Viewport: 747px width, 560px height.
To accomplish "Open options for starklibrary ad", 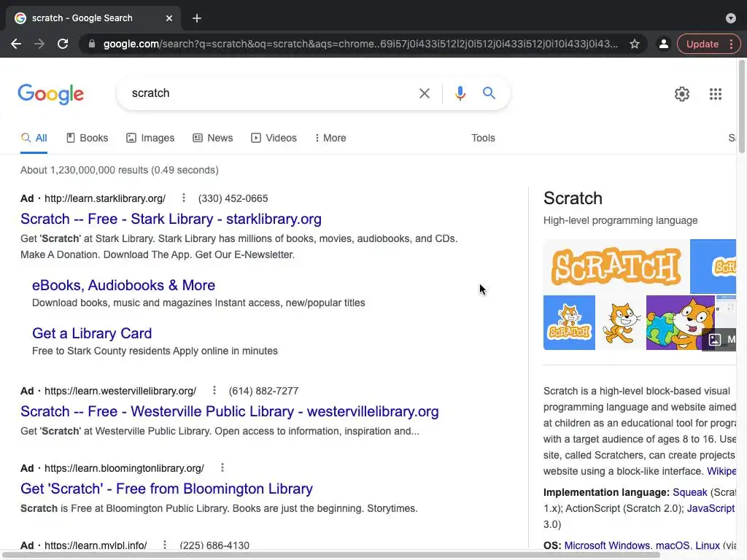I will [183, 198].
